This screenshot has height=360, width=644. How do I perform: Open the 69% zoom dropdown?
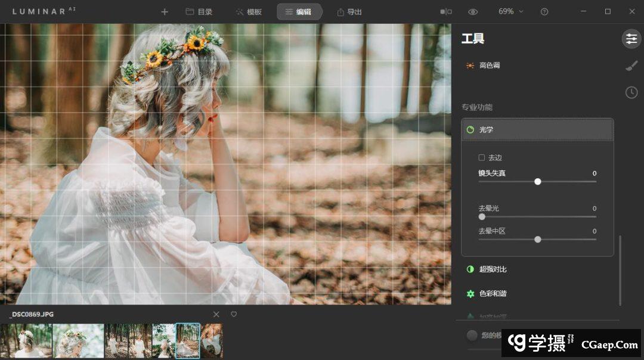pos(510,11)
